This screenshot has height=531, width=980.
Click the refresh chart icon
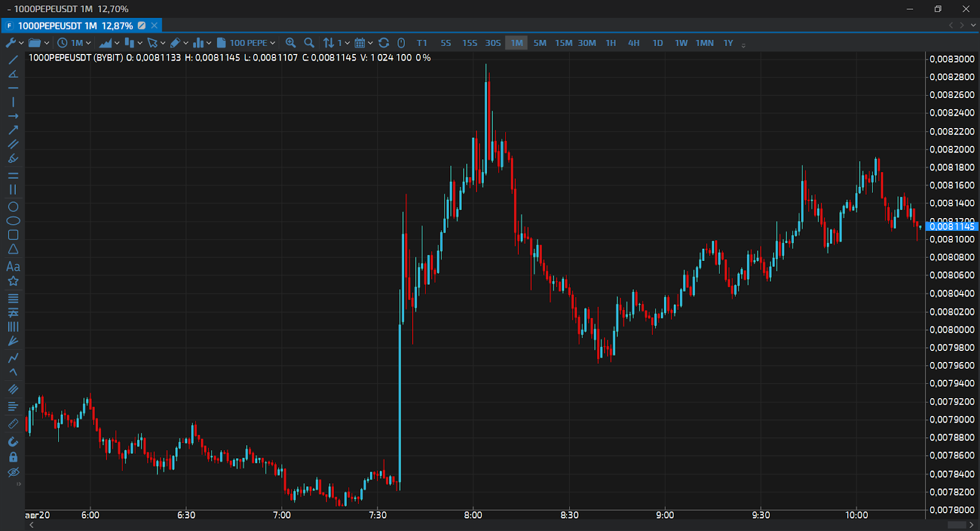pyautogui.click(x=384, y=43)
